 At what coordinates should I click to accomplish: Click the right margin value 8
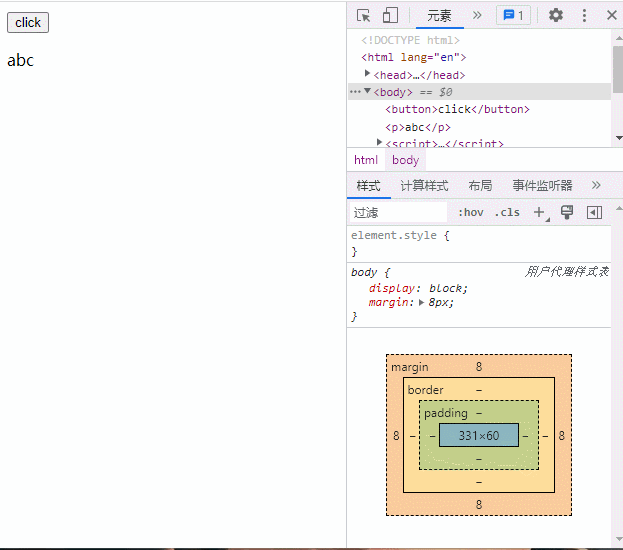click(x=561, y=436)
